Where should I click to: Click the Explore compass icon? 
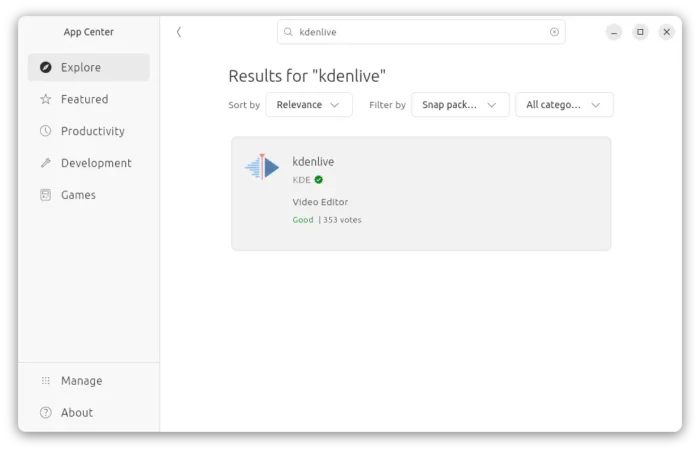pyautogui.click(x=45, y=68)
